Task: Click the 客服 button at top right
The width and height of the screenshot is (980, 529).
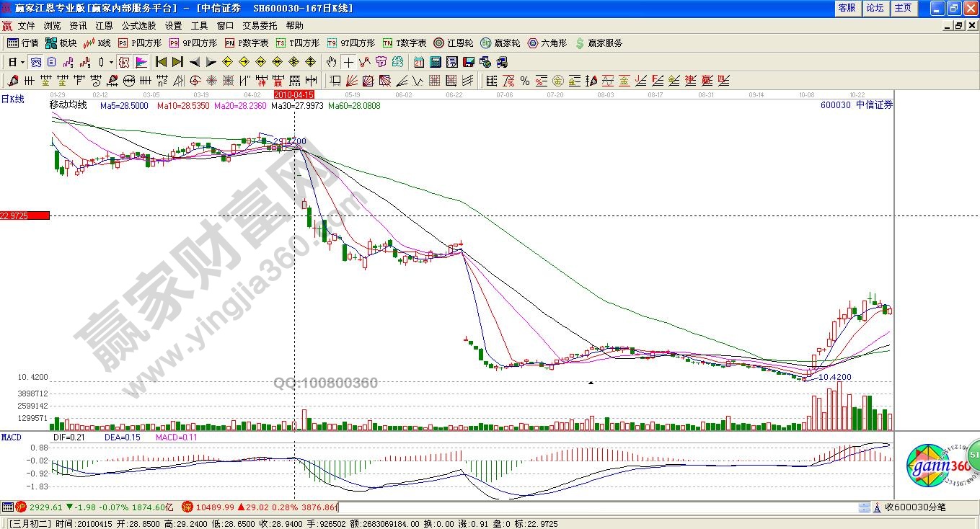Action: click(x=847, y=8)
